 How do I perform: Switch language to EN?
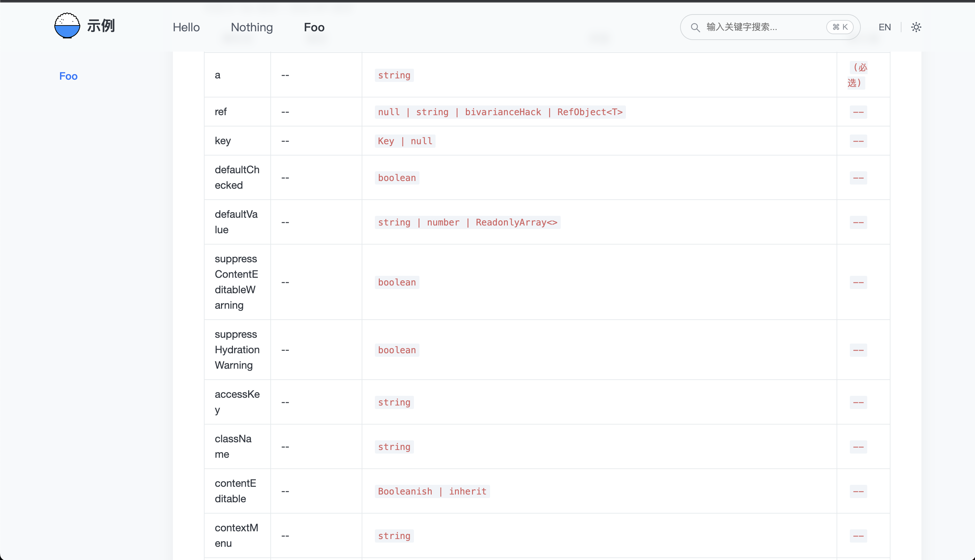[885, 27]
